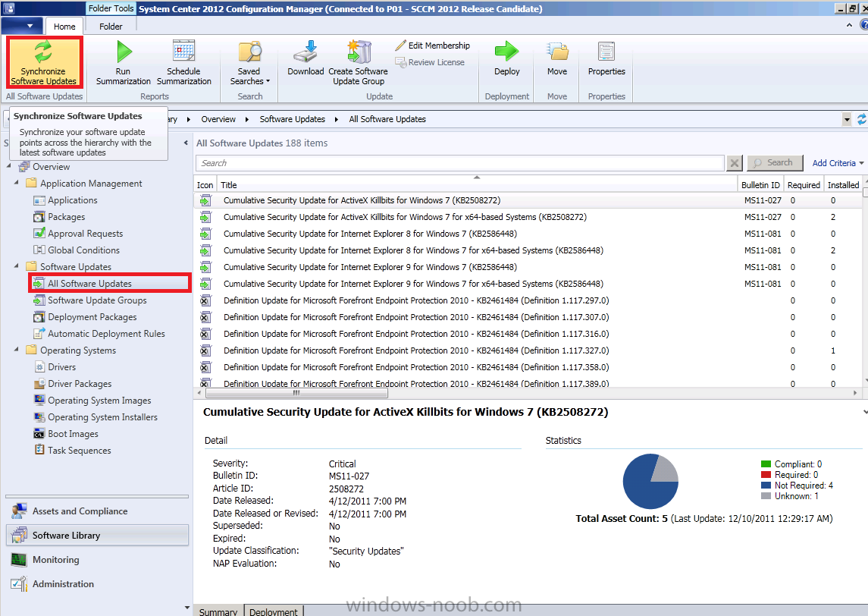Click icon of Definition 1.117.327.0 row
The width and height of the screenshot is (868, 616).
(205, 350)
